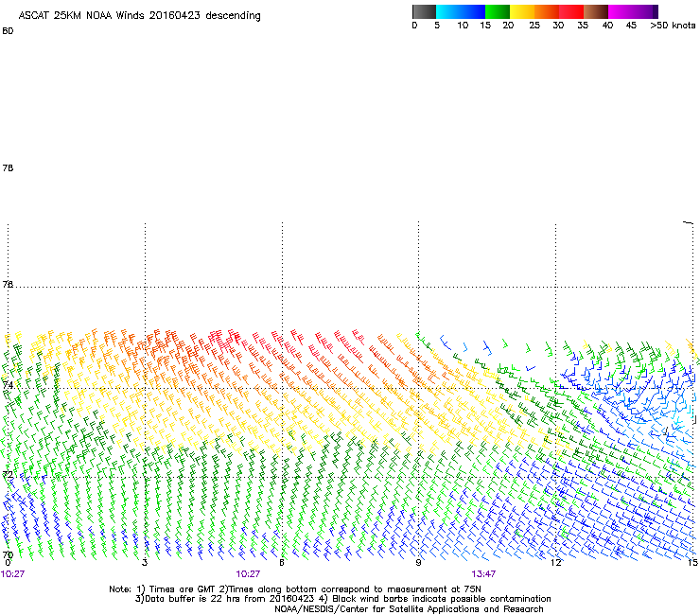Pick the brown 35-40 knots legend segment
Viewport: 700px width, 615px height.
point(596,11)
